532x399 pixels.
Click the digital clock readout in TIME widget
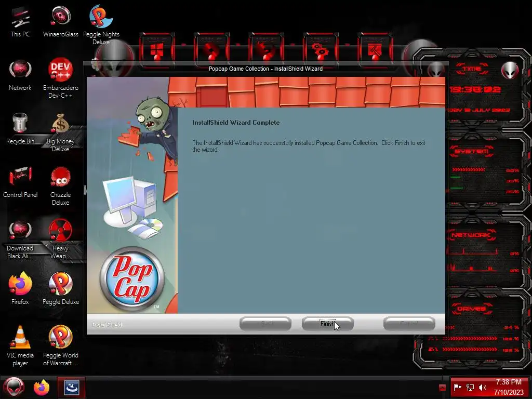(475, 89)
